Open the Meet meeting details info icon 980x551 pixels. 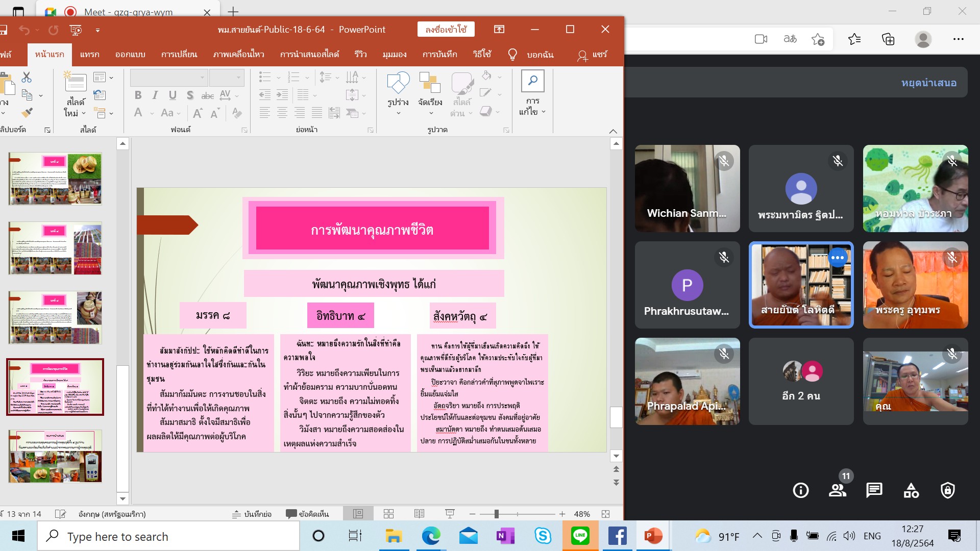[800, 490]
